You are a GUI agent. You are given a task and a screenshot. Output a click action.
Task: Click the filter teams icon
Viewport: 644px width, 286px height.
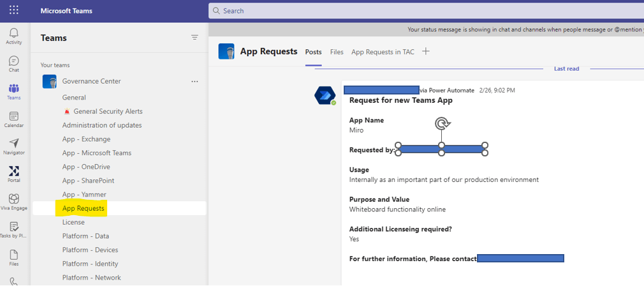click(x=194, y=38)
